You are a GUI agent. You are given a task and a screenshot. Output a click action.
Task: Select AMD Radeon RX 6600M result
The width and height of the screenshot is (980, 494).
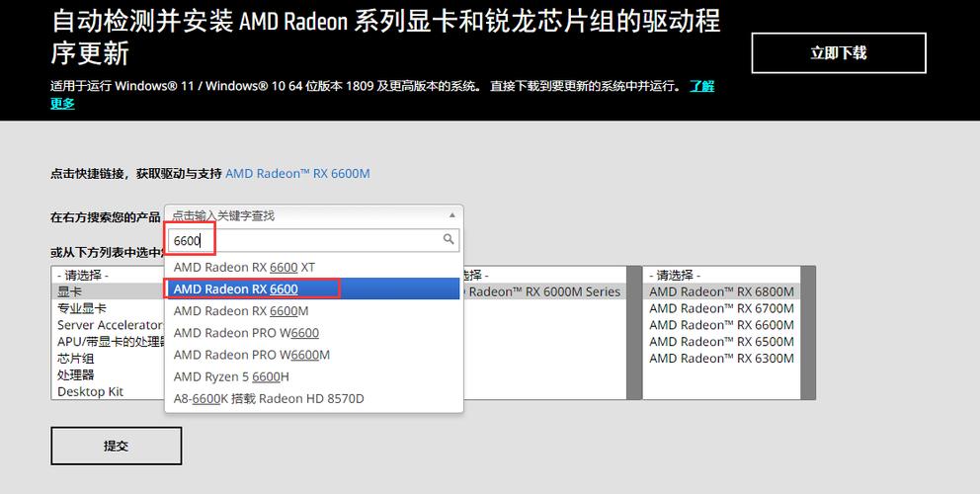pos(314,311)
